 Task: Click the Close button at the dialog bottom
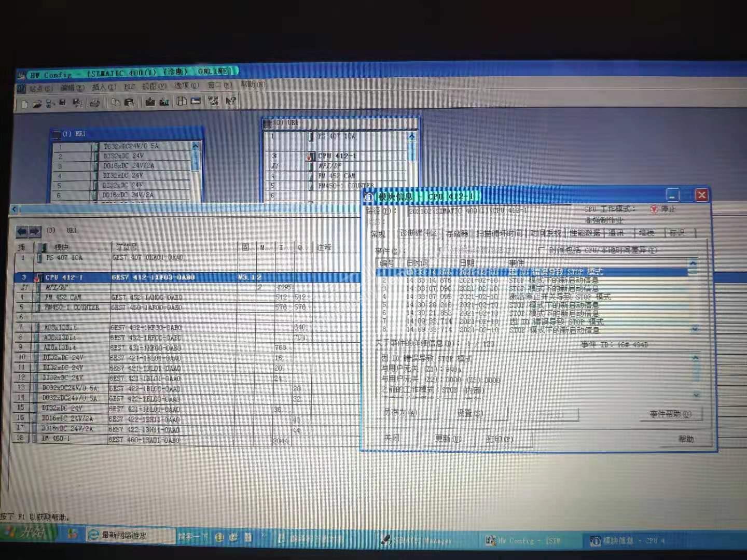392,438
